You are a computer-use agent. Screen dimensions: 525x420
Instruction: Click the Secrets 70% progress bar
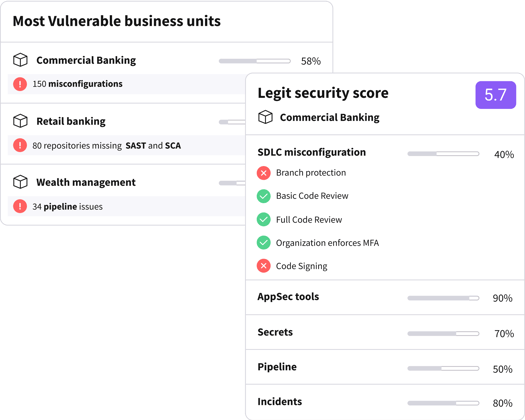(x=443, y=334)
